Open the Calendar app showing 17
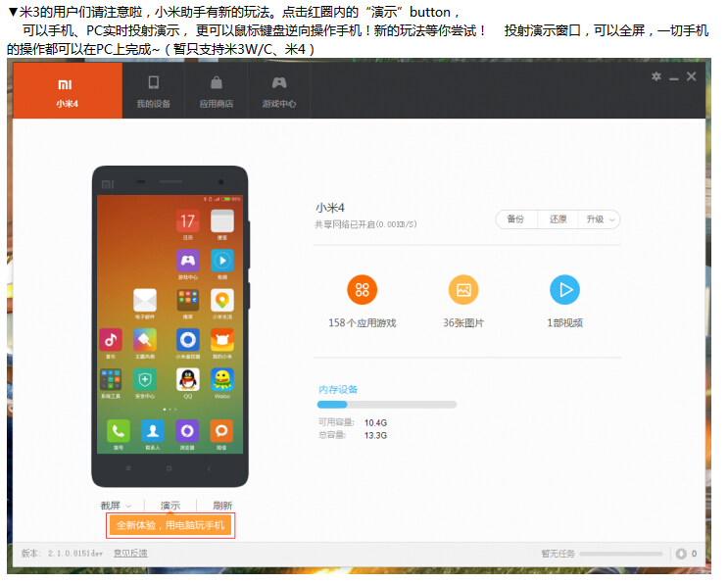The width and height of the screenshot is (728, 583). tap(187, 220)
